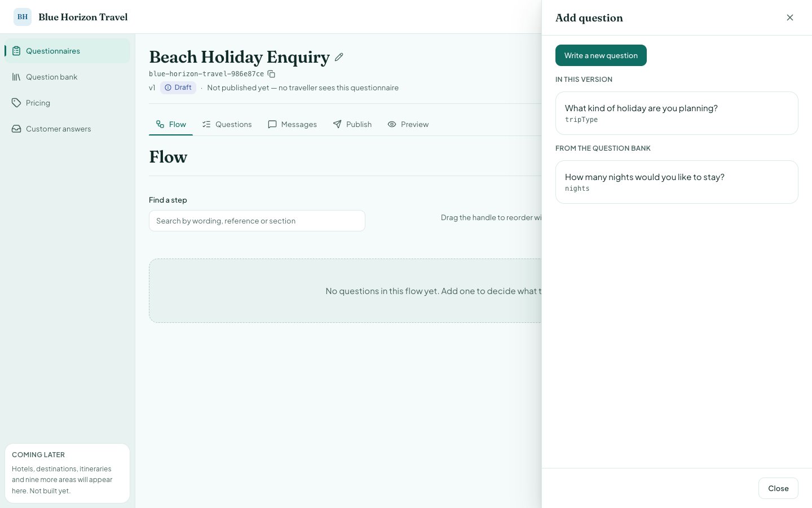Switch to the Preview tab

coord(408,124)
